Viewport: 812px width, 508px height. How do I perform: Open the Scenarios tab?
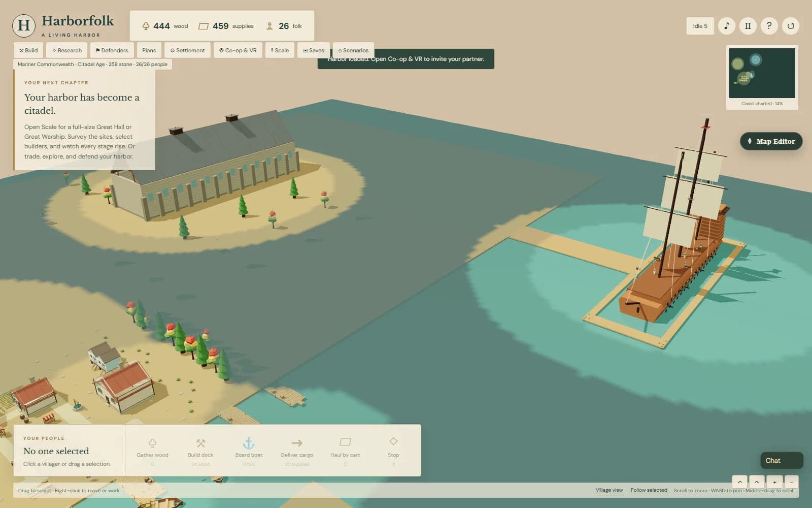[353, 50]
